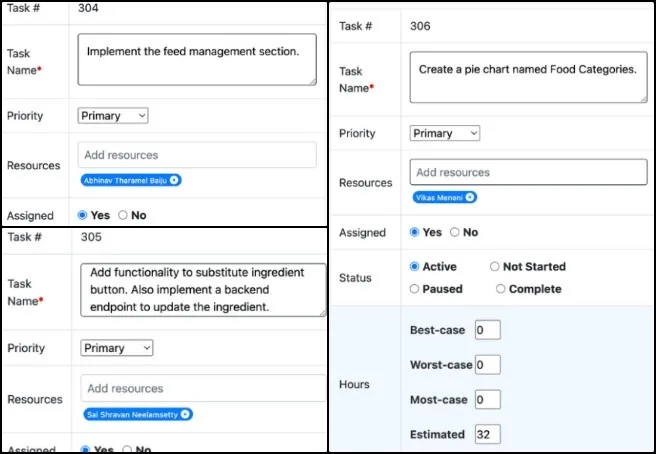Remove Sai Shravan Neelamsetty resource tag
This screenshot has width=656, height=454.
pyautogui.click(x=186, y=414)
